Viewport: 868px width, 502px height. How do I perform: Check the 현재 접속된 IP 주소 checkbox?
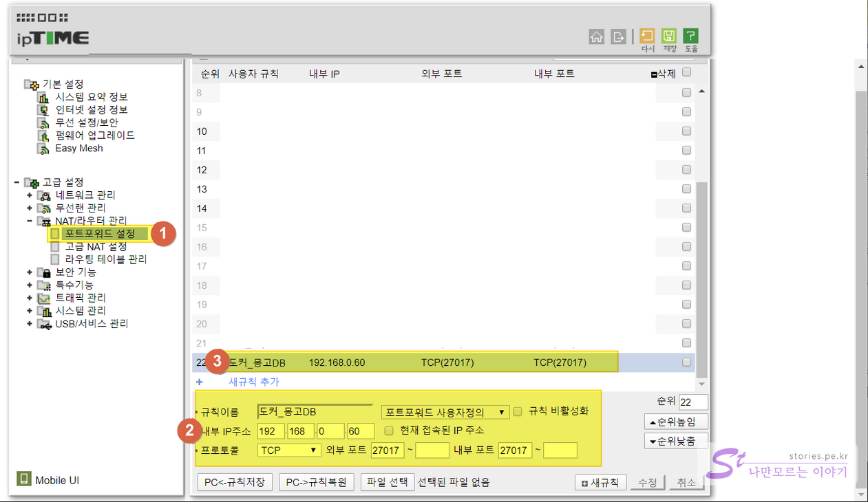[x=389, y=430]
